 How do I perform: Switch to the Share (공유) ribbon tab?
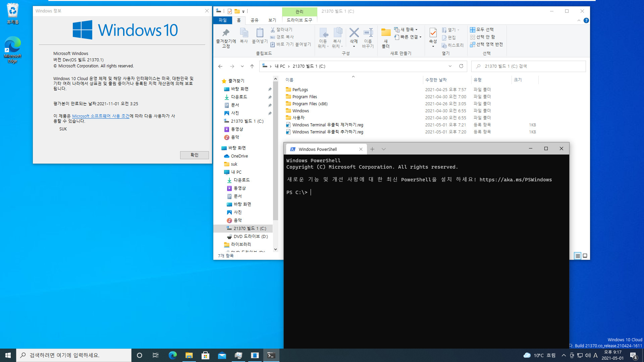(x=255, y=20)
